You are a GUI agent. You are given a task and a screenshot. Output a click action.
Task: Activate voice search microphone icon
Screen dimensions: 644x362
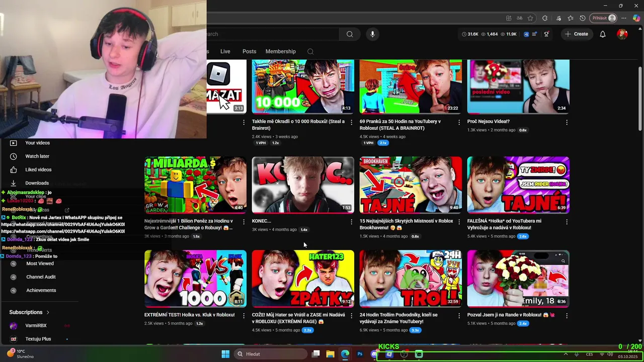click(372, 34)
